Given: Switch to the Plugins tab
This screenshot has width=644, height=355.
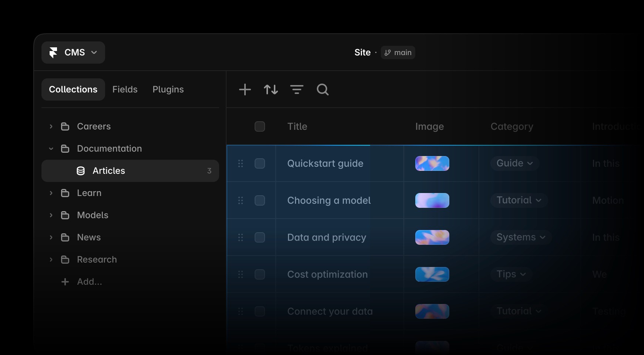Looking at the screenshot, I should coord(168,89).
